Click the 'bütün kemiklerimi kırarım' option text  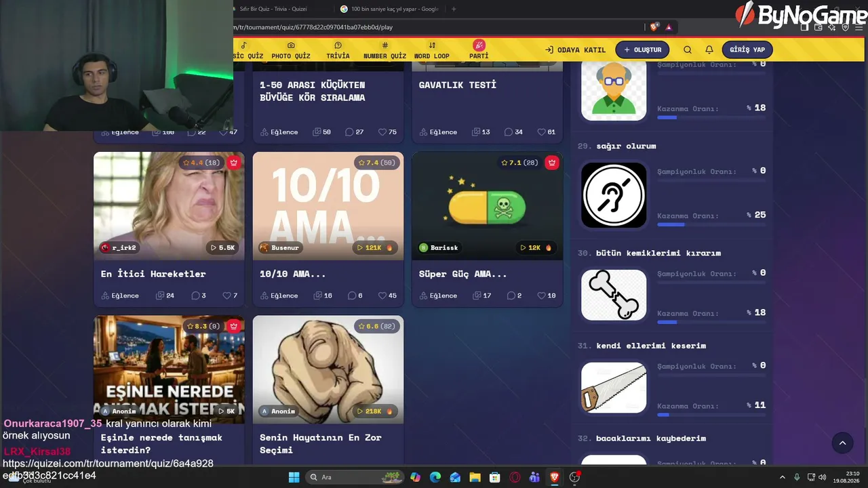point(658,253)
